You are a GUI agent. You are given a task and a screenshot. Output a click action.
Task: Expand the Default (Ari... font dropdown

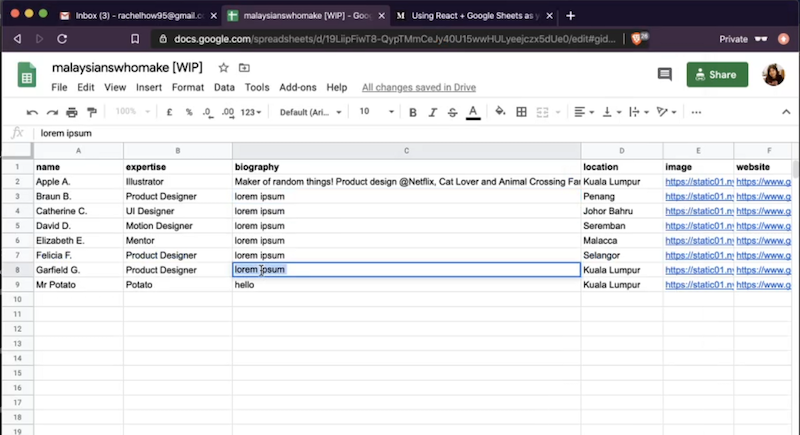(310, 112)
